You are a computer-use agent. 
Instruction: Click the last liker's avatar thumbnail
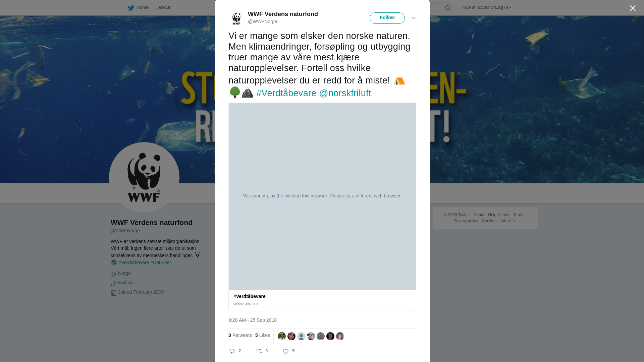[340, 336]
